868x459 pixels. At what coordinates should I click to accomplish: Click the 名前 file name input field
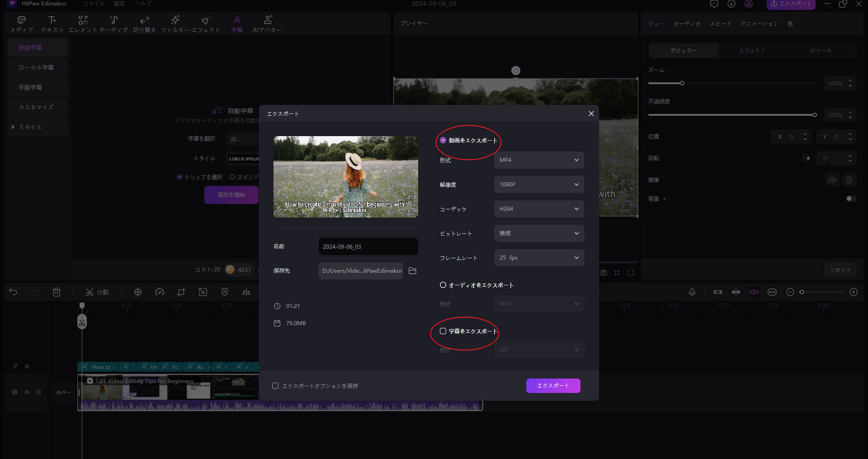(368, 246)
